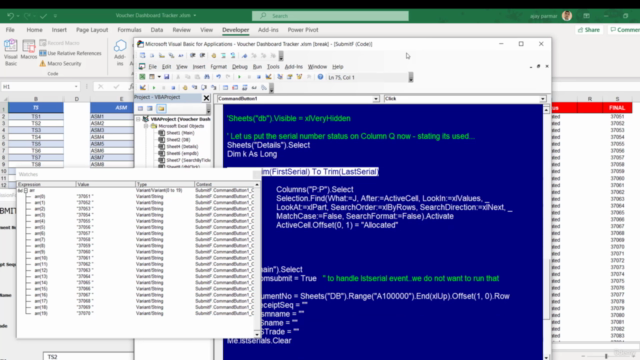Open the Click procedure dropdown
Viewport: 640px width, 360px height.
coord(542,99)
